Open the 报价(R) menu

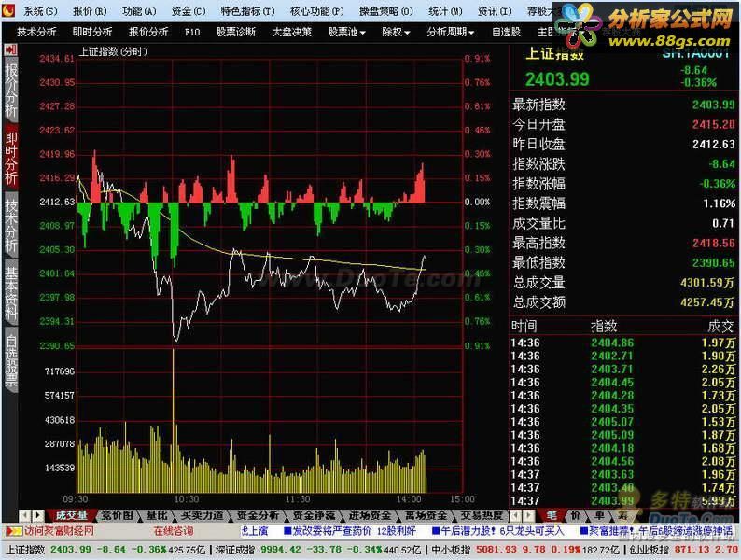(90, 11)
